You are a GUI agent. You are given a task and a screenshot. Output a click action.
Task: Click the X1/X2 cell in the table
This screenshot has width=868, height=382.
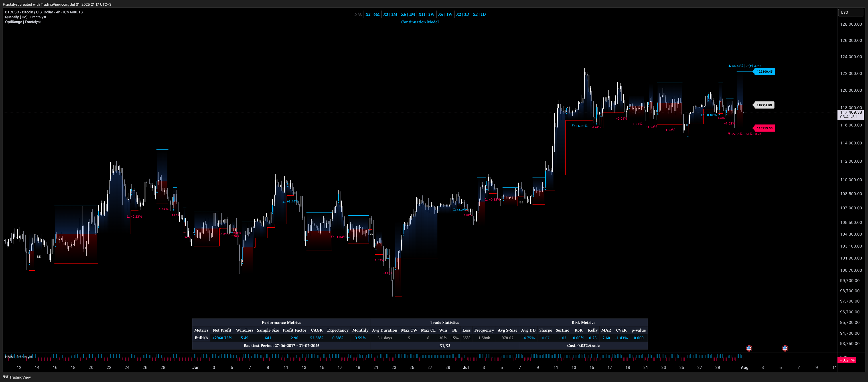click(445, 346)
